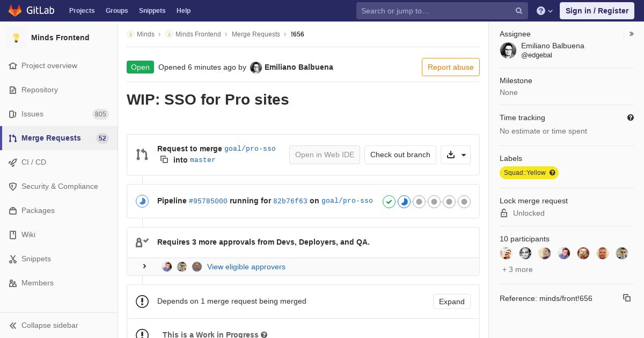644x338 pixels.
Task: Click Sign in / Register button
Action: [x=597, y=11]
